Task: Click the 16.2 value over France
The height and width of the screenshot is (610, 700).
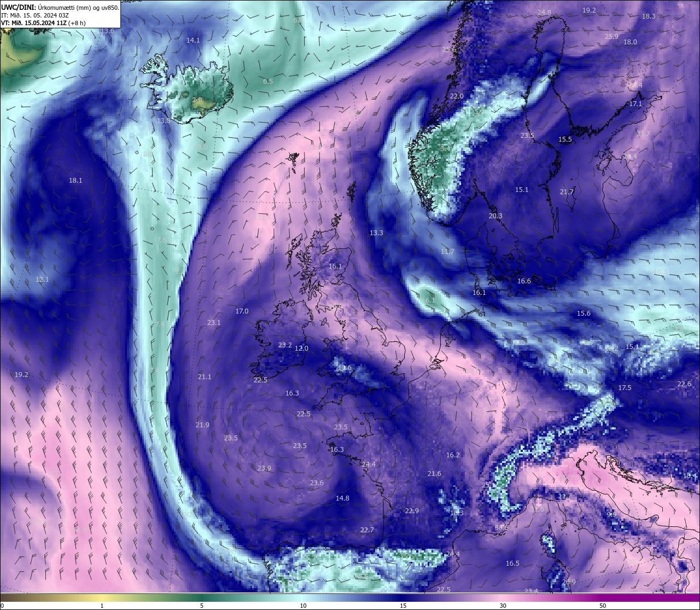Action: click(x=453, y=455)
